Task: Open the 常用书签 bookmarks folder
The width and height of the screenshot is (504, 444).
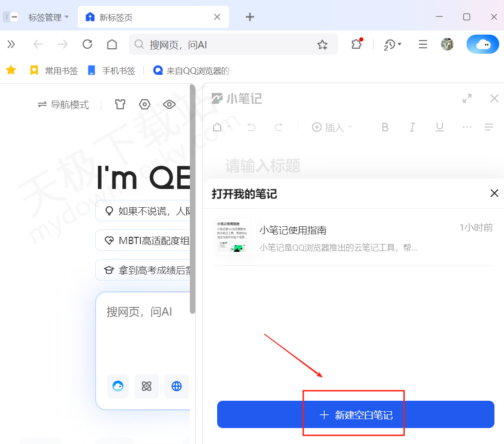Action: coord(54,71)
